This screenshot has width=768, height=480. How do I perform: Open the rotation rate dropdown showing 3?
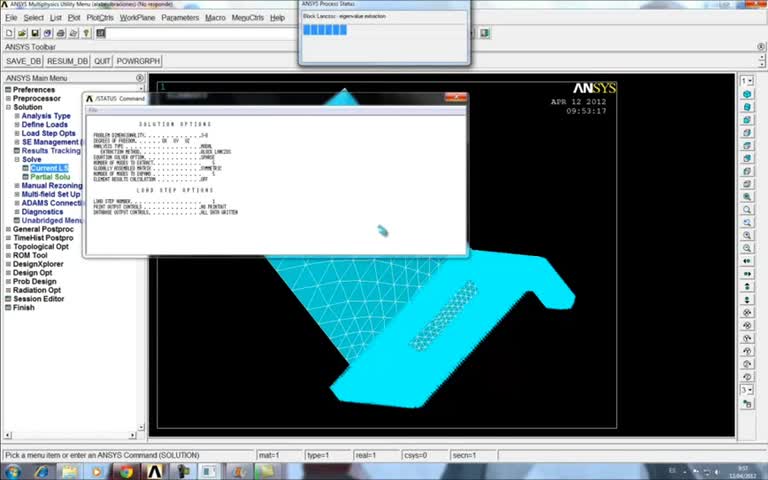tap(747, 390)
